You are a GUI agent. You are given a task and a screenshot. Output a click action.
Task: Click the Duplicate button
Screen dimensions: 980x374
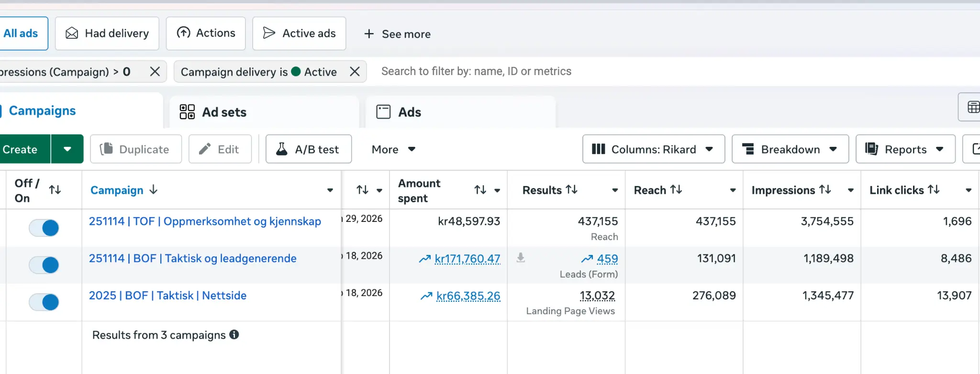[136, 149]
